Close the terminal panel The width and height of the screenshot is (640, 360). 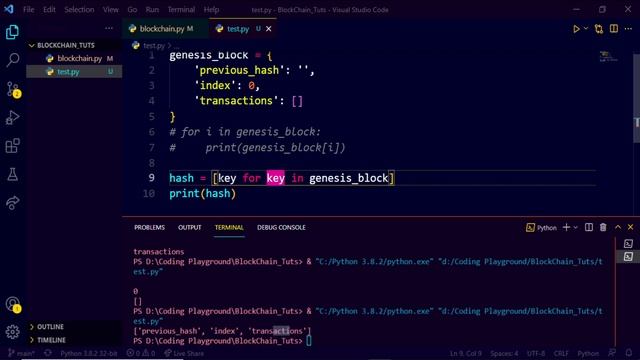pyautogui.click(x=630, y=227)
